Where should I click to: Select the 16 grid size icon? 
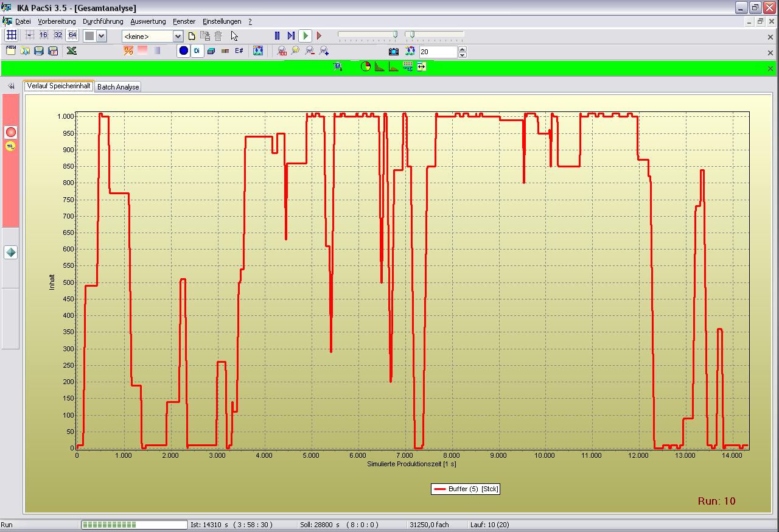pyautogui.click(x=43, y=35)
